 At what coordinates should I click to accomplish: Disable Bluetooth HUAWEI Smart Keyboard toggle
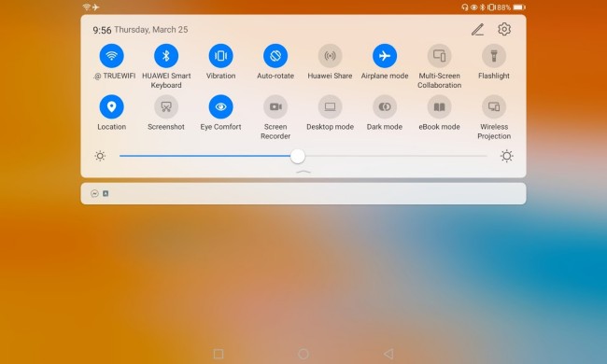166,56
